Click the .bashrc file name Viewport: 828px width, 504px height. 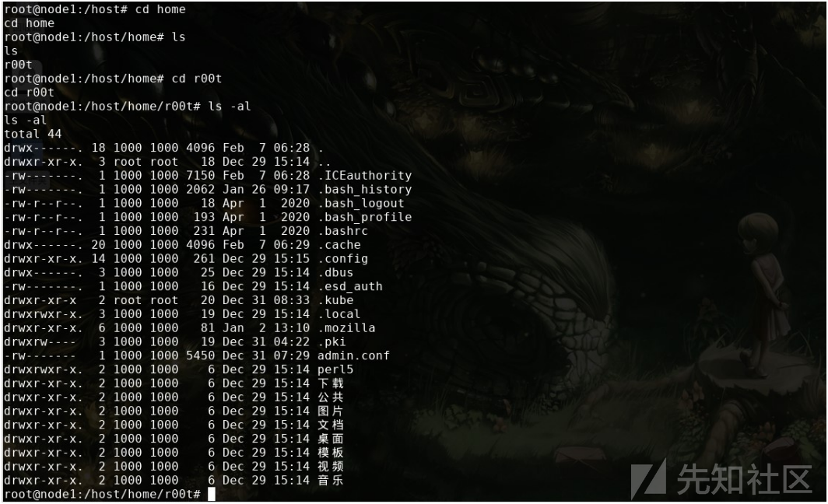coord(342,231)
